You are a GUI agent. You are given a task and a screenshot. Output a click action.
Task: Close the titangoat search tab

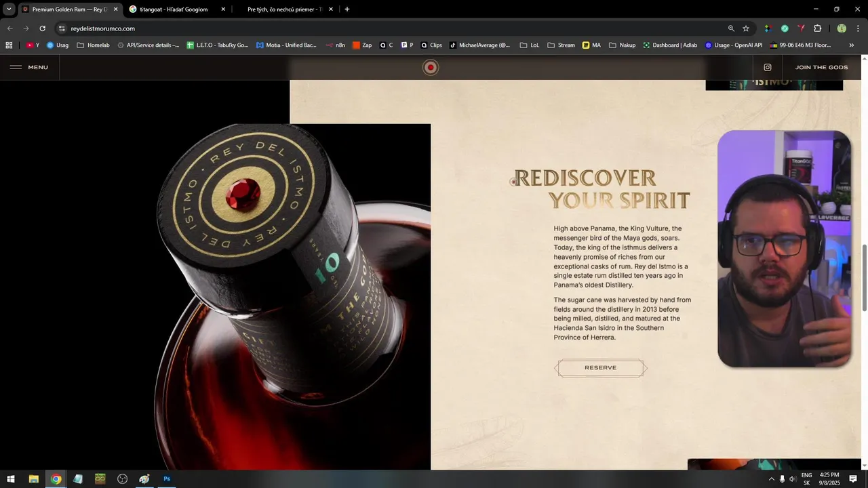pos(223,9)
